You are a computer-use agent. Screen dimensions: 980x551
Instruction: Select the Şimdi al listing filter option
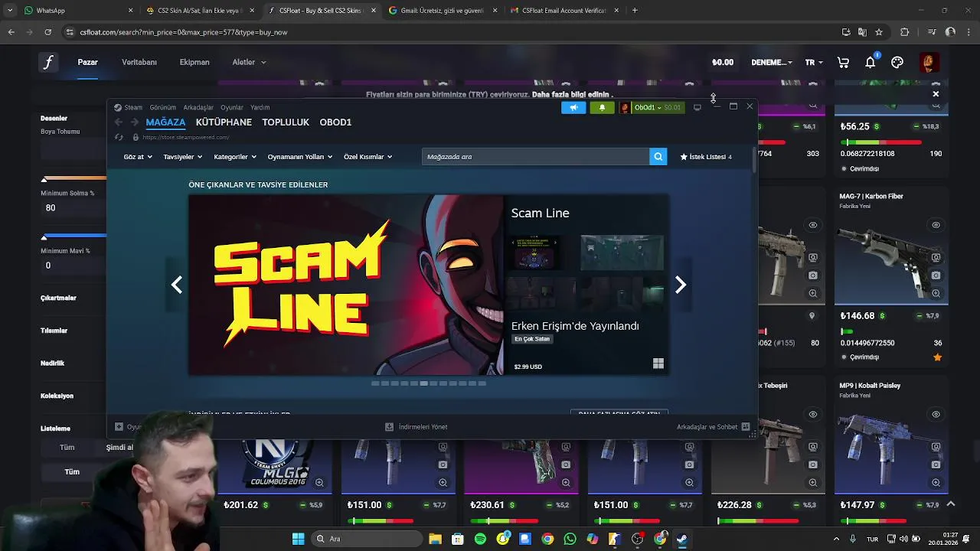click(x=119, y=448)
